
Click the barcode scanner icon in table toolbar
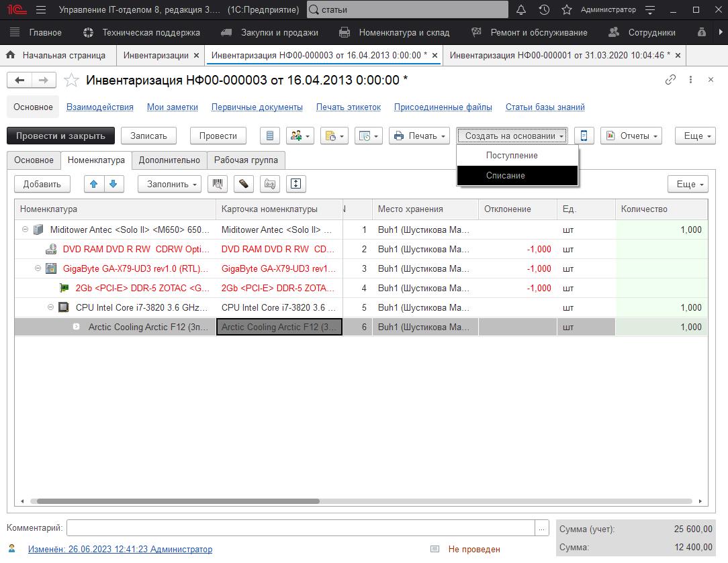coord(218,184)
